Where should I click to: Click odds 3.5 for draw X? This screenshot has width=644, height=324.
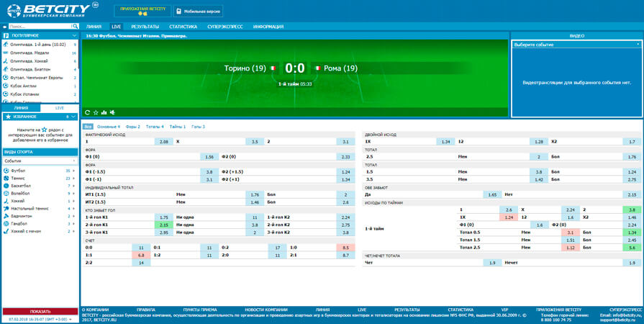(255, 141)
